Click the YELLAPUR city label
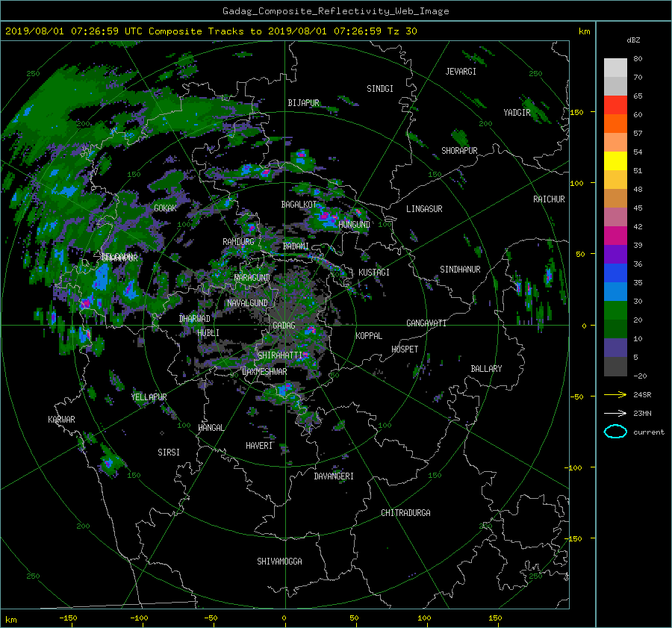672x628 pixels. [149, 397]
